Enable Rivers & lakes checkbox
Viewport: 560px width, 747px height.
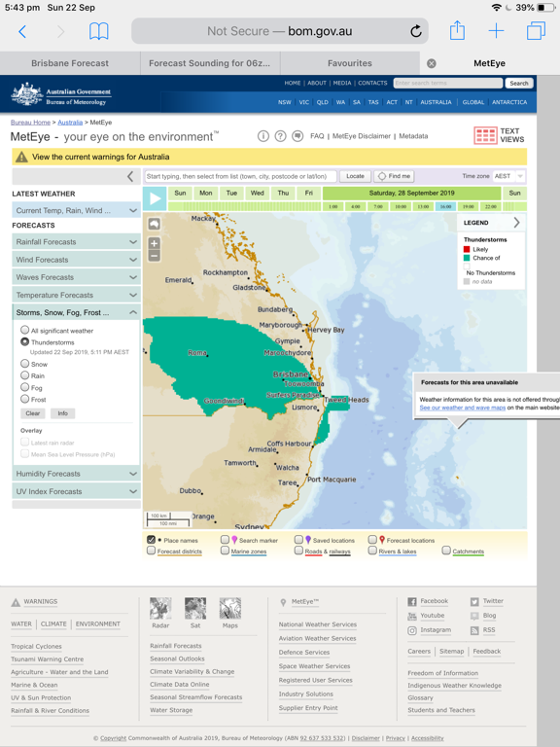372,551
